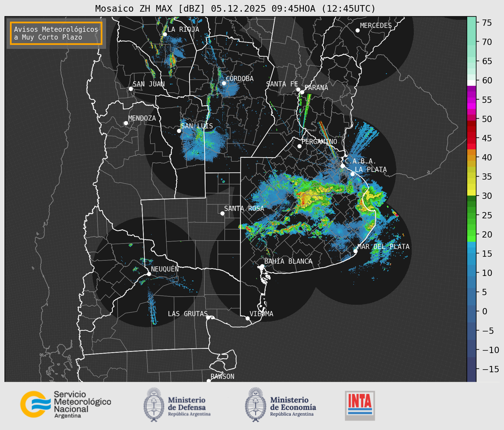Click the 50 colorbar scale label

487,119
